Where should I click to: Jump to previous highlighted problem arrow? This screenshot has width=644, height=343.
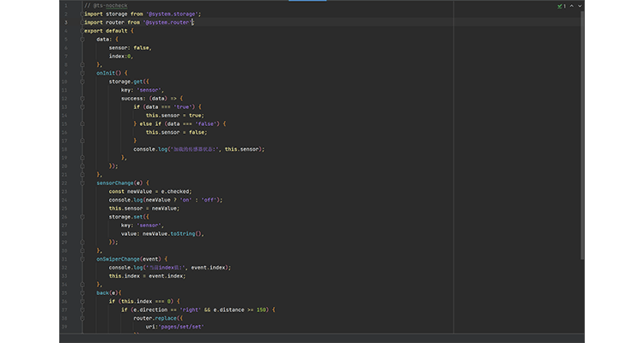point(573,5)
